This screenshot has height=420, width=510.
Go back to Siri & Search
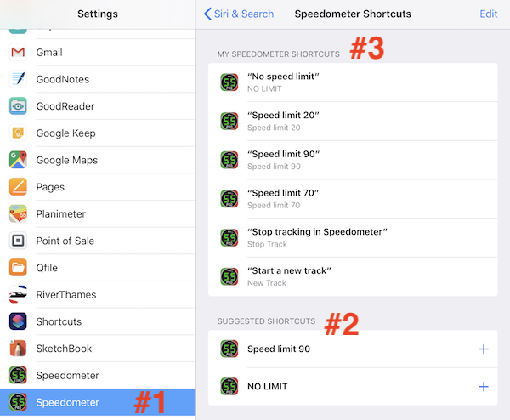pyautogui.click(x=239, y=14)
